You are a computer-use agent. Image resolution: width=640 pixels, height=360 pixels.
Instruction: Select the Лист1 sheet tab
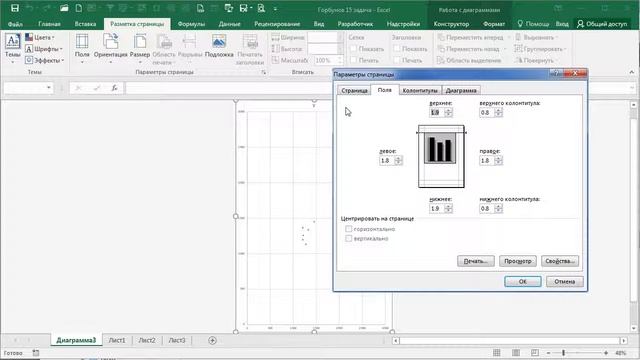pyautogui.click(x=117, y=340)
